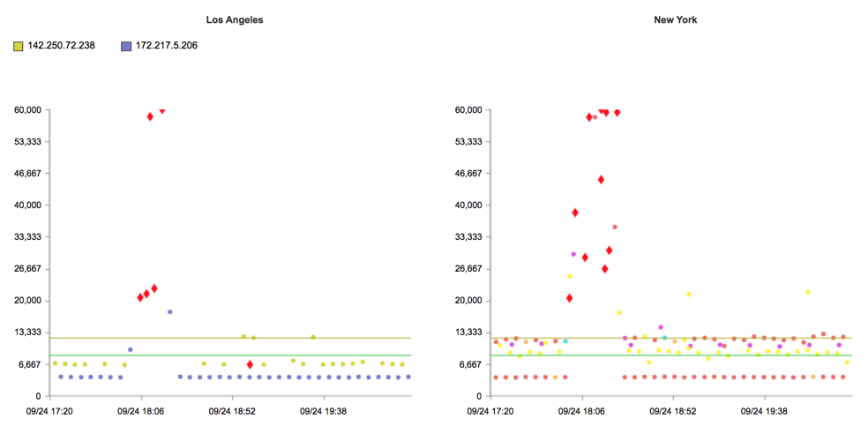868x441 pixels.
Task: Select the legend label 142.250.72.238
Action: pos(61,46)
